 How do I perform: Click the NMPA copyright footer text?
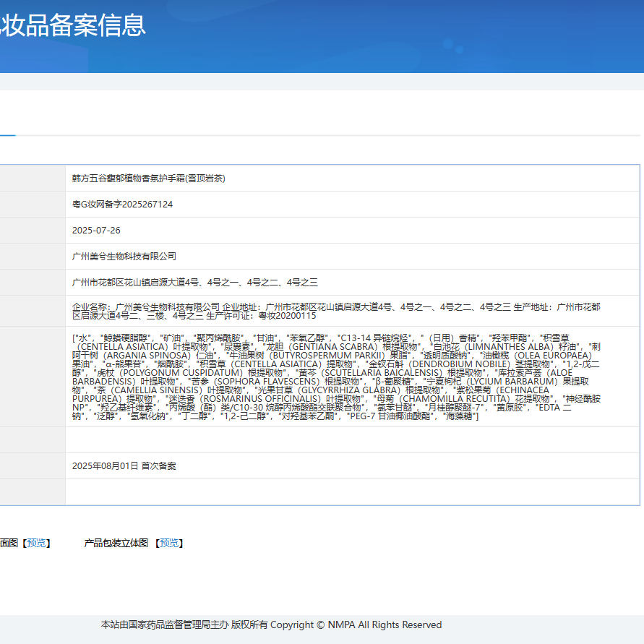(271, 624)
